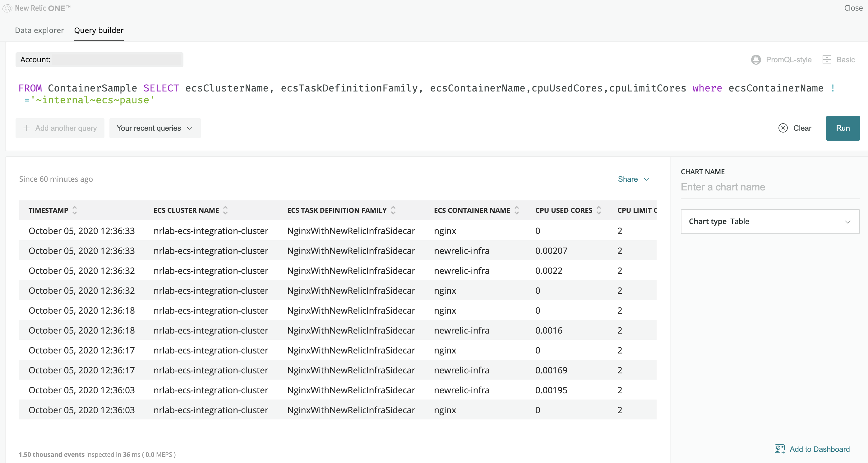Select the Query builder tab
This screenshot has width=868, height=463.
pos(99,30)
